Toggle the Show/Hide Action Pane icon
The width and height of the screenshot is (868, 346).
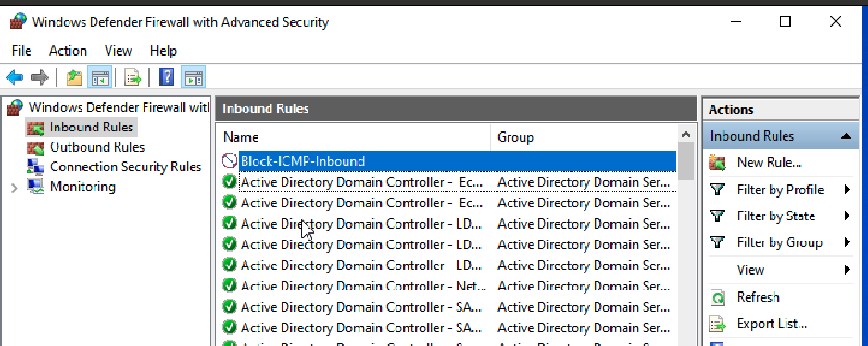coord(194,78)
